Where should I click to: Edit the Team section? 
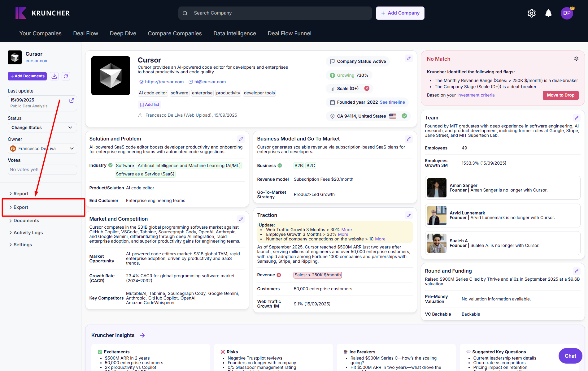577,118
